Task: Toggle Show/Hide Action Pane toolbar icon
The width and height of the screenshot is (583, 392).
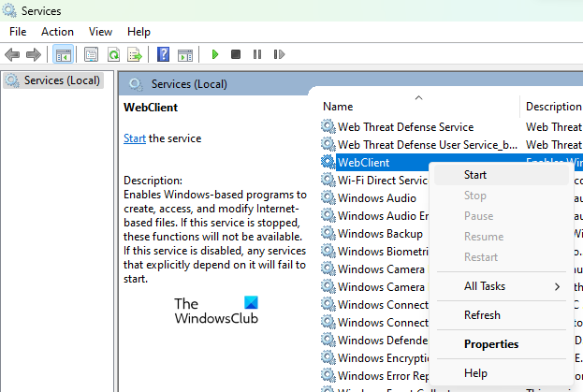Action: point(185,55)
